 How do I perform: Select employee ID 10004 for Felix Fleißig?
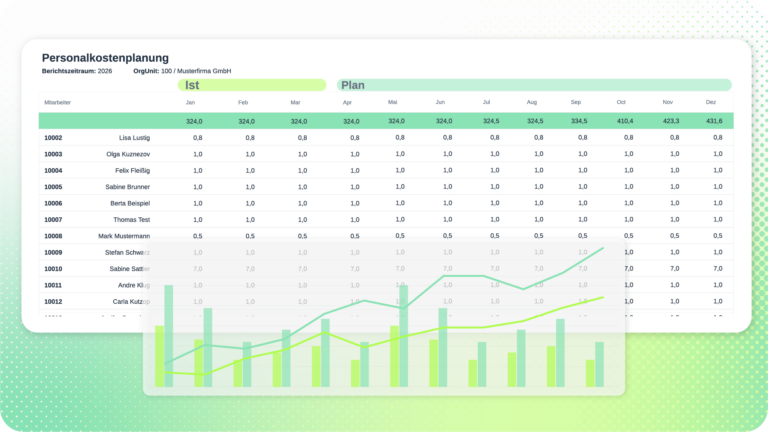click(x=53, y=170)
